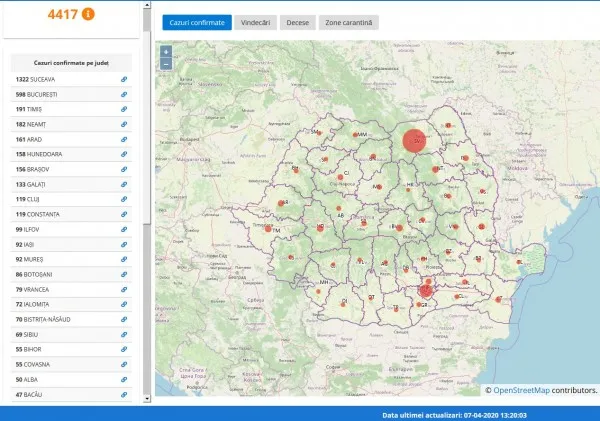Click the București red marker on map

pyautogui.click(x=426, y=291)
